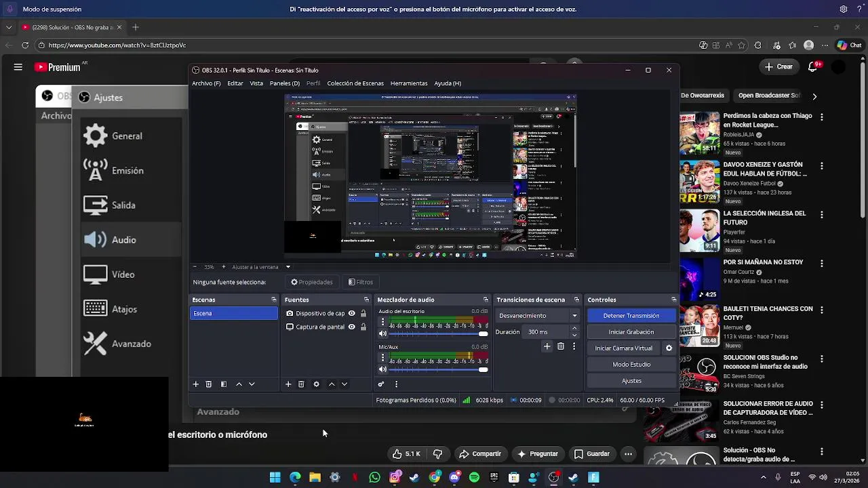Screen dimensions: 868x488
Task: Open YouTube notifications bell
Action: pyautogui.click(x=813, y=66)
